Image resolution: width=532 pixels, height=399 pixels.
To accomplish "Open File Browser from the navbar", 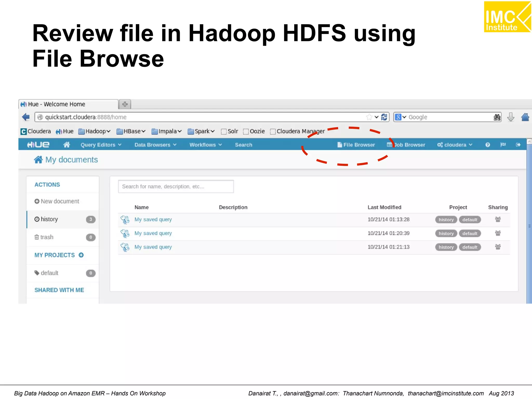I will 356,145.
